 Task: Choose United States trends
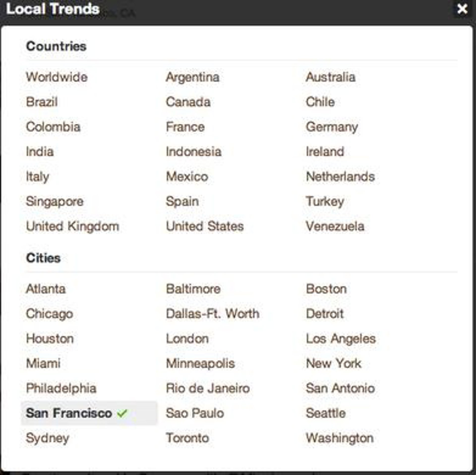[205, 226]
